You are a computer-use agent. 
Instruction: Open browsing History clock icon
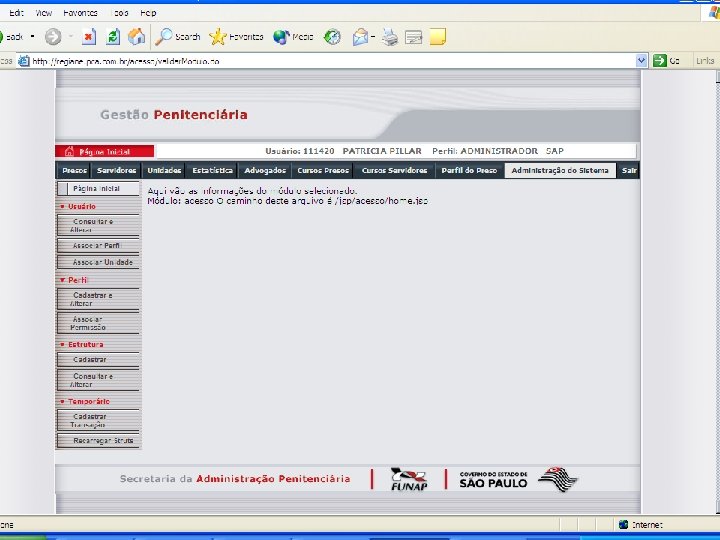tap(332, 37)
